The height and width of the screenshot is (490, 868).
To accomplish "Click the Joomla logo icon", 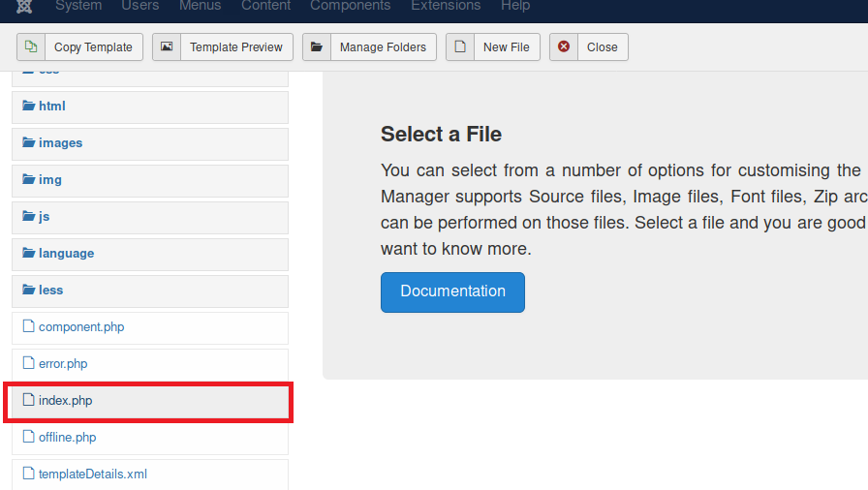I will coord(25,6).
